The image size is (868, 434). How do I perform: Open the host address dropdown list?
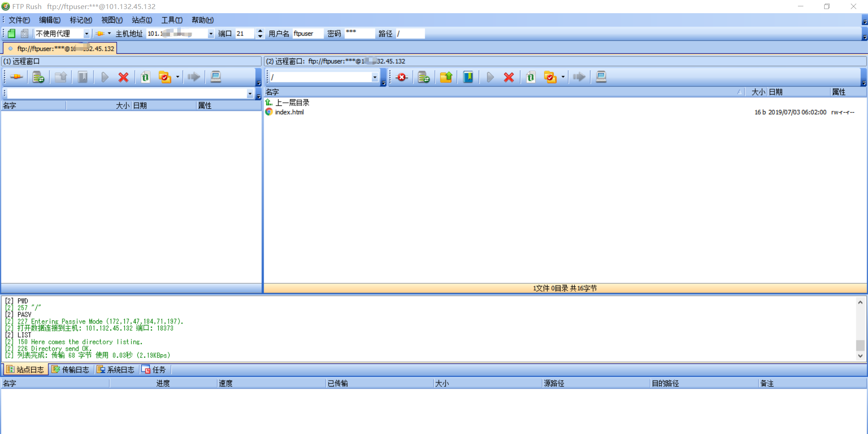coord(211,34)
